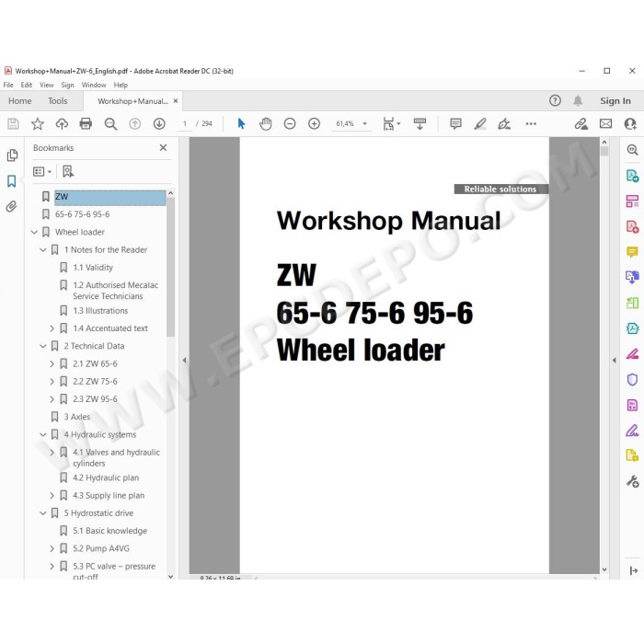
Task: Click the Save file icon
Action: tap(13, 123)
